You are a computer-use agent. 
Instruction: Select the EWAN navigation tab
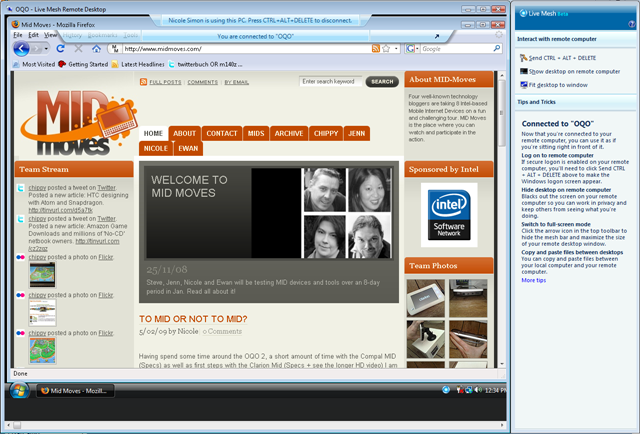click(x=188, y=149)
